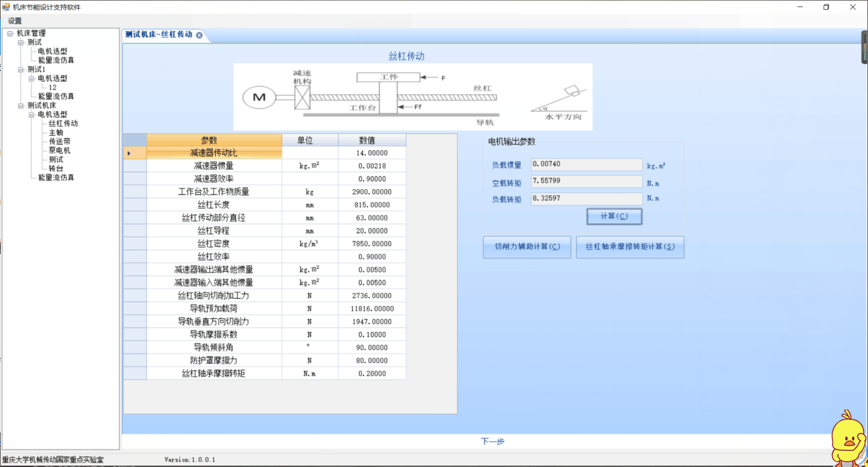Collapse the 测试机床 tree node
This screenshot has width=868, height=467.
20,105
